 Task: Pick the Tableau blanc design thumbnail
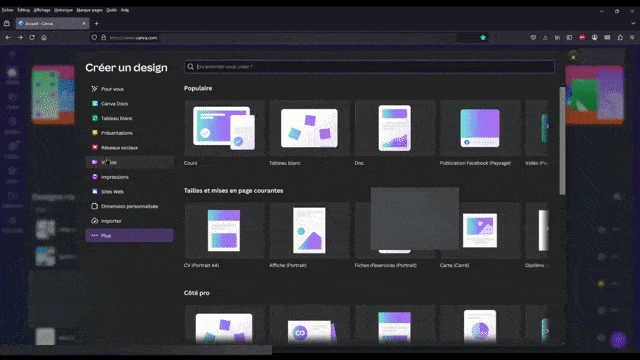click(310, 128)
